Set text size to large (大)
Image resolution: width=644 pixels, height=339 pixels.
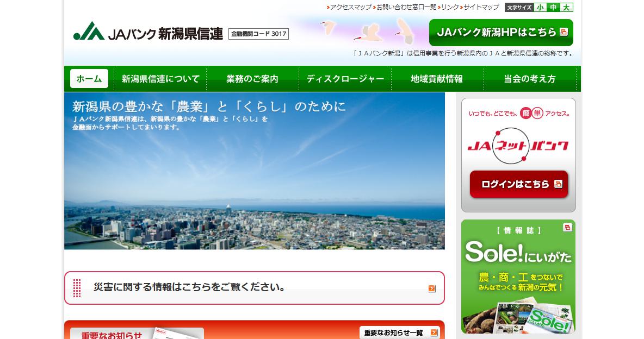(567, 8)
